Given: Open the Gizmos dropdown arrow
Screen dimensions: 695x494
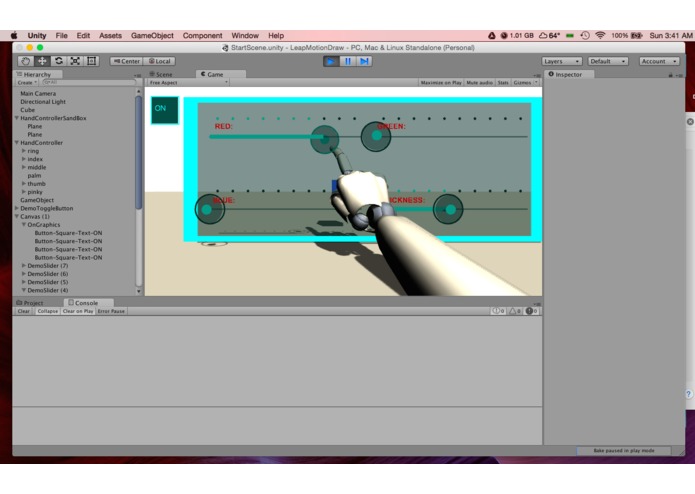Looking at the screenshot, I should click(x=536, y=82).
